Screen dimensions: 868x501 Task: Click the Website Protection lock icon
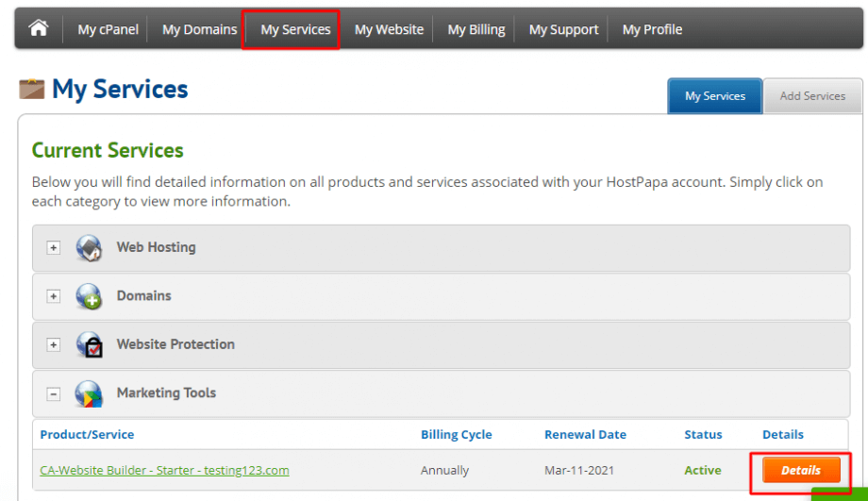coord(89,344)
